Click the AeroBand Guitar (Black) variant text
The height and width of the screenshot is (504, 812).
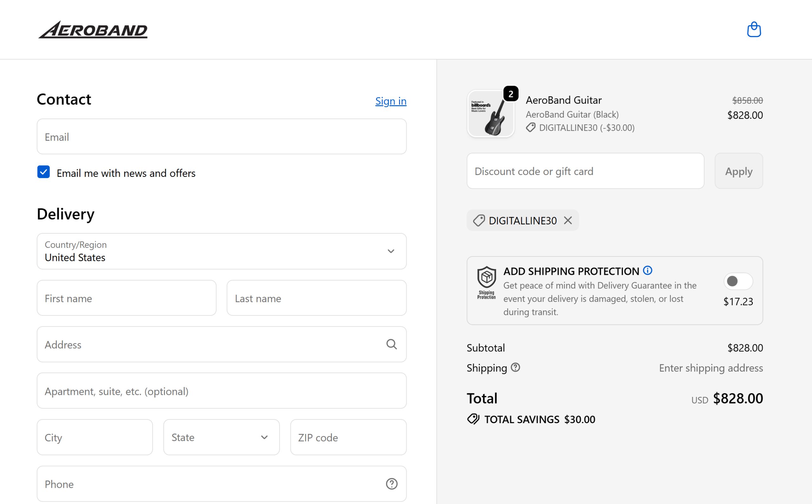(x=572, y=114)
